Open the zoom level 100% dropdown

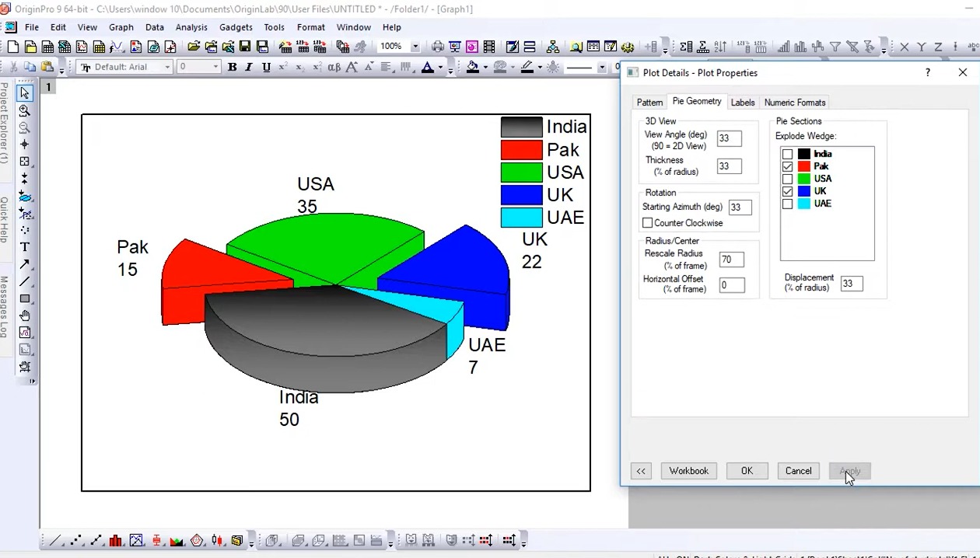point(415,47)
